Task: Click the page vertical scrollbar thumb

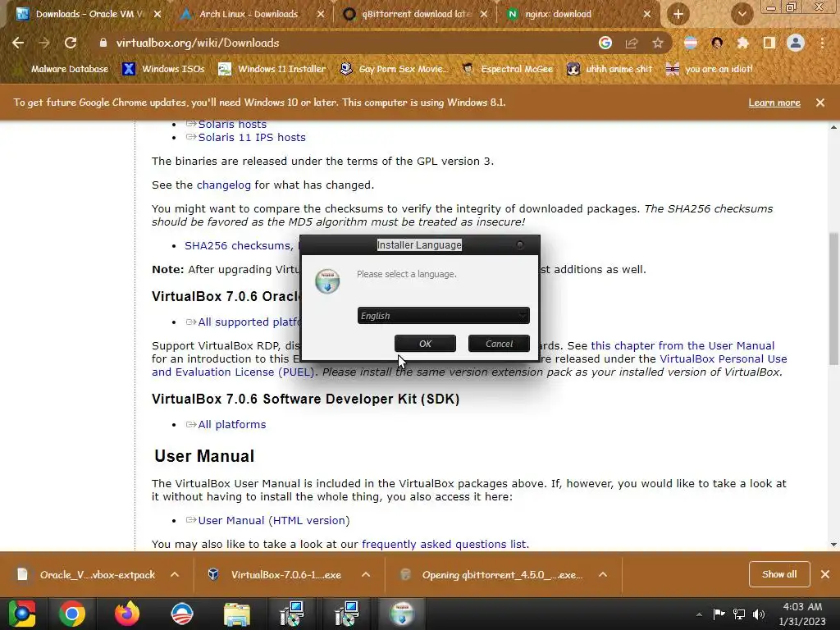Action: [x=833, y=299]
